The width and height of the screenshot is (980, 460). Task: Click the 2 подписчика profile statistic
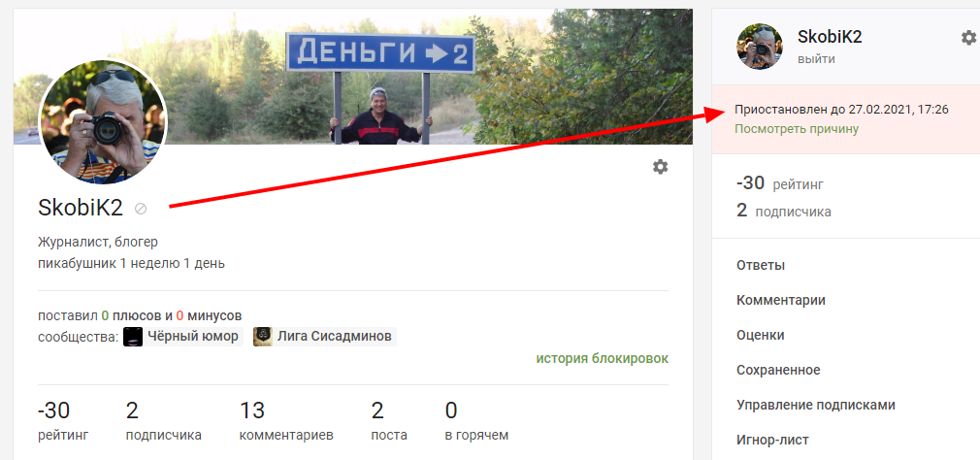pyautogui.click(x=164, y=422)
